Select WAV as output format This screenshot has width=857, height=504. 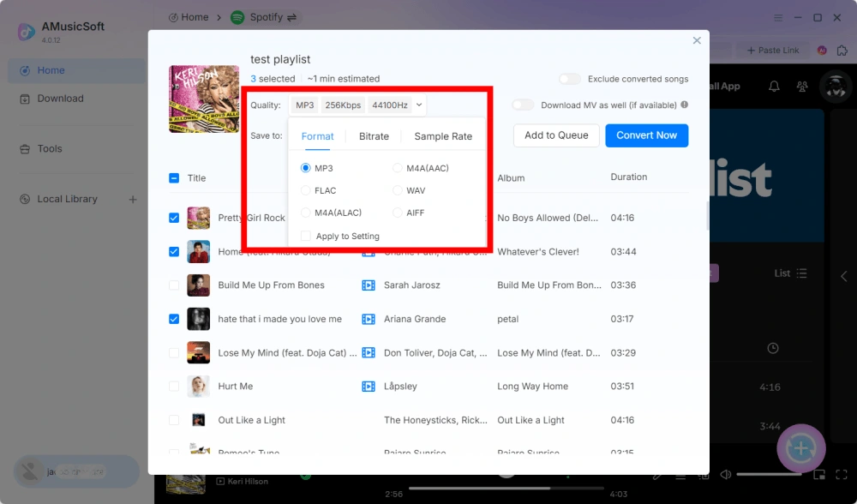click(398, 190)
